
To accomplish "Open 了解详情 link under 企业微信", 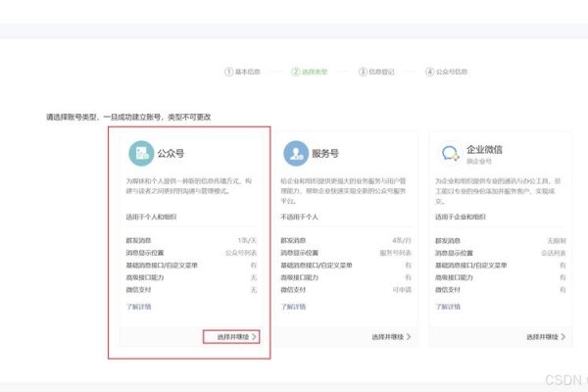I will pos(448,307).
